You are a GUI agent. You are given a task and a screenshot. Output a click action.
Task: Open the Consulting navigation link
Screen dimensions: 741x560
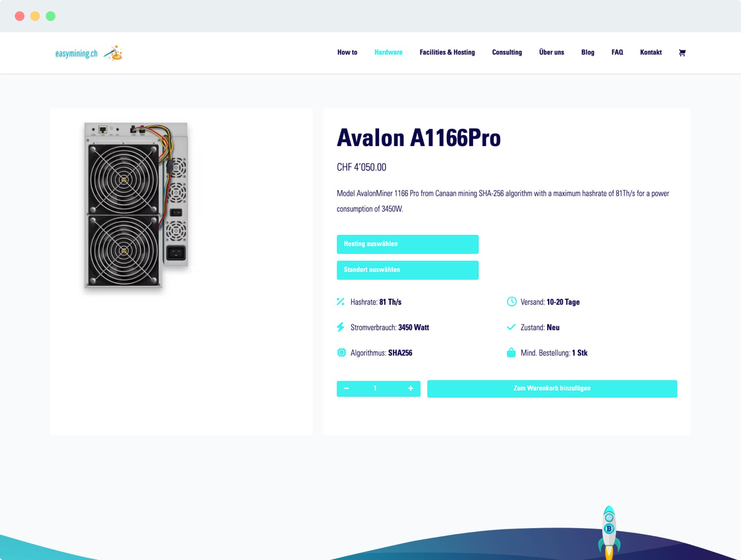[507, 52]
